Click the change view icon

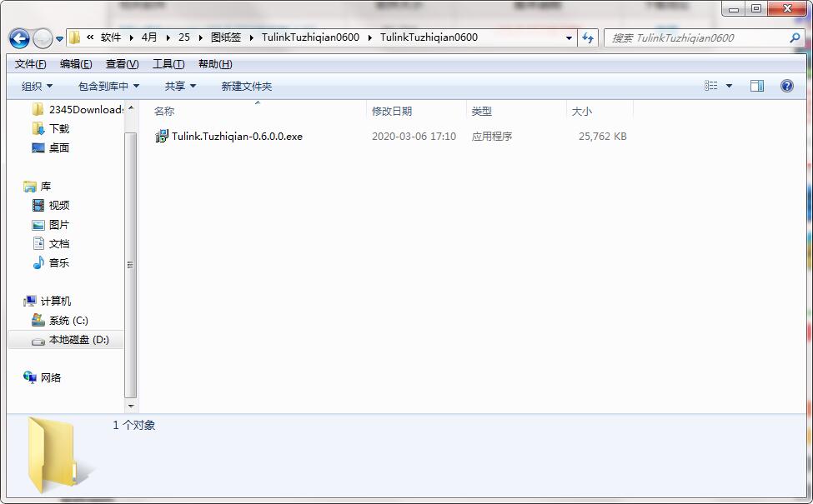tap(711, 86)
